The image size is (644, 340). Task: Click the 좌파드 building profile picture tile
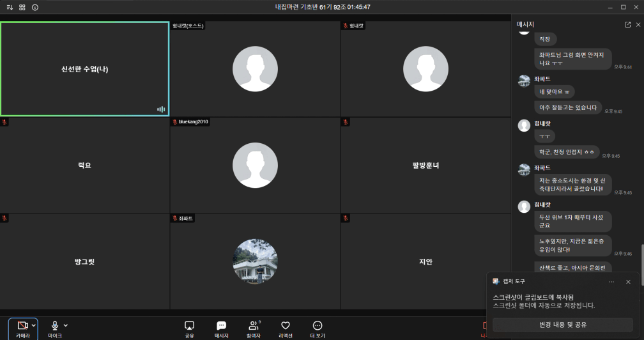tap(255, 261)
